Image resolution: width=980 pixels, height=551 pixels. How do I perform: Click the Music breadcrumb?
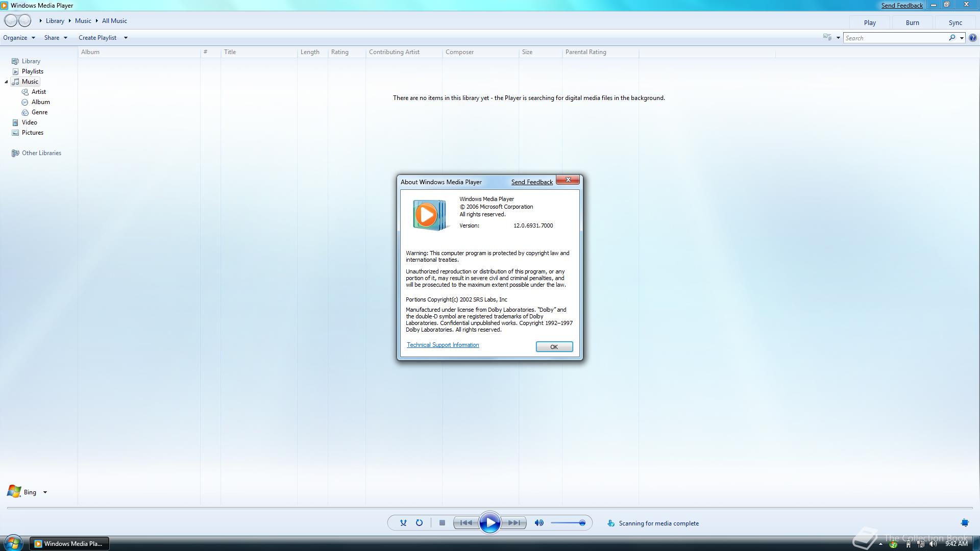(x=83, y=21)
